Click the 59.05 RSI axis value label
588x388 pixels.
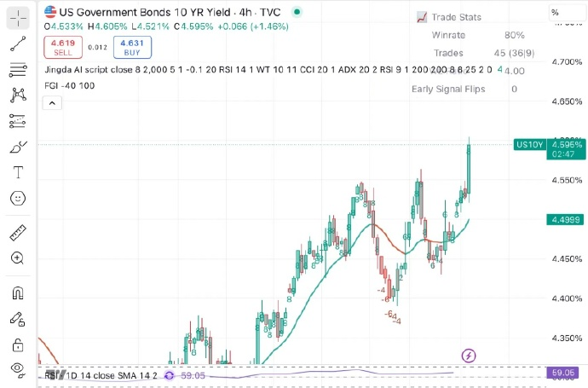point(563,373)
